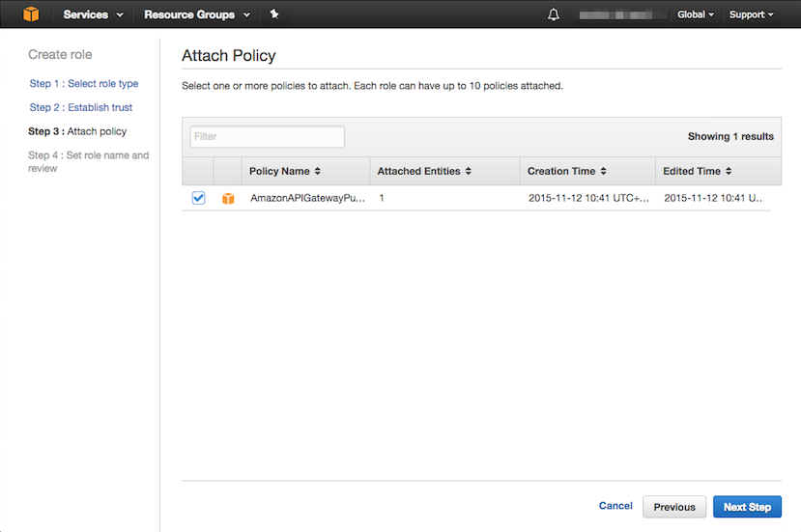Open the Support menu
The image size is (801, 532).
point(752,14)
